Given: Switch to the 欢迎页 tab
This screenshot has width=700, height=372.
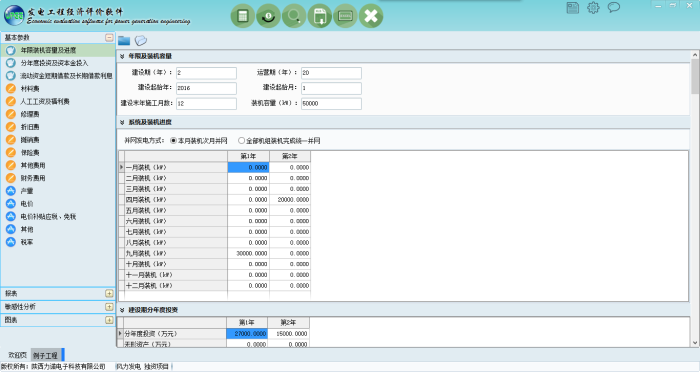Looking at the screenshot, I should pos(17,355).
